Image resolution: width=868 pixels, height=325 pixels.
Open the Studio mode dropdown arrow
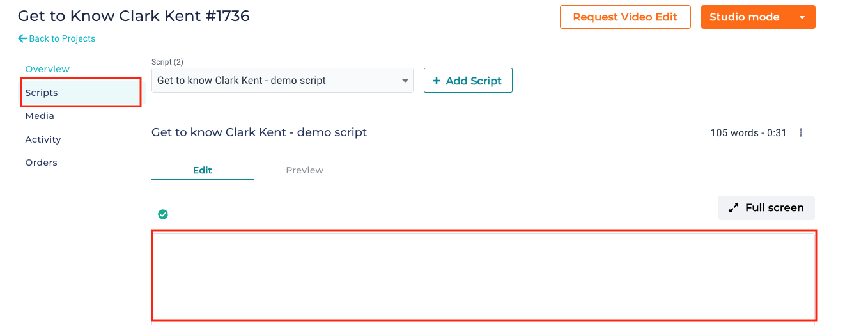point(802,17)
